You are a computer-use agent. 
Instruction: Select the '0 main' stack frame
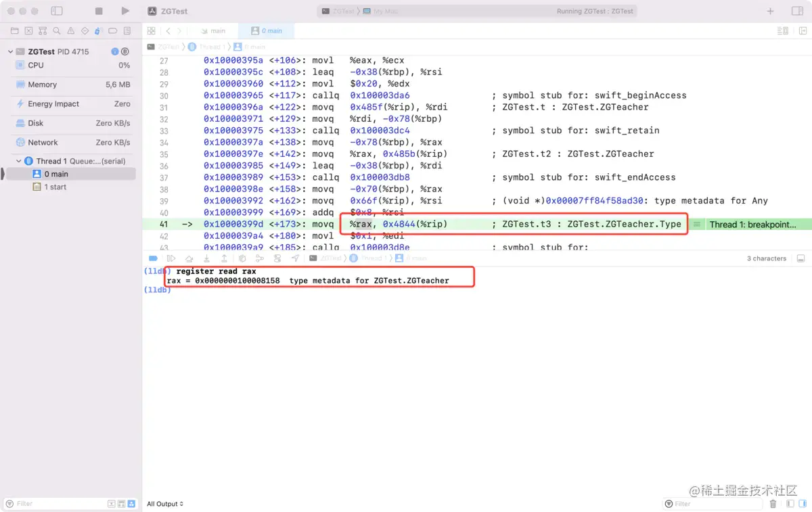coord(71,174)
